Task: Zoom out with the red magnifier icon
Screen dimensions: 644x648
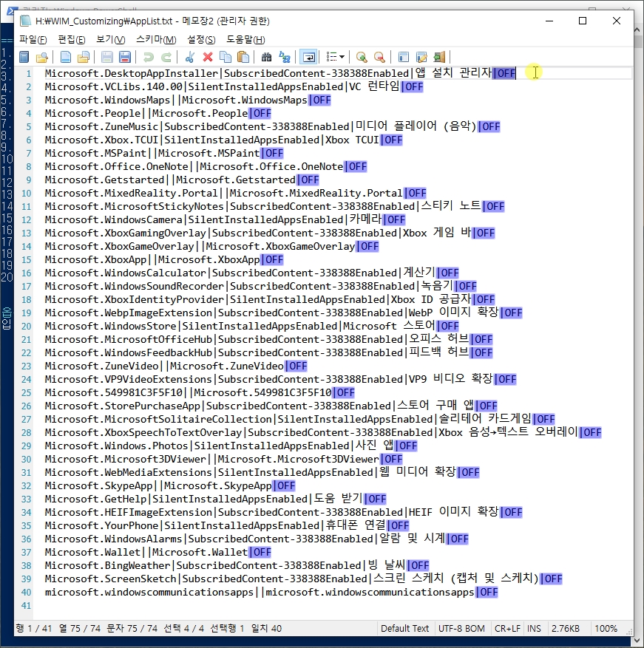Action: coord(379,57)
